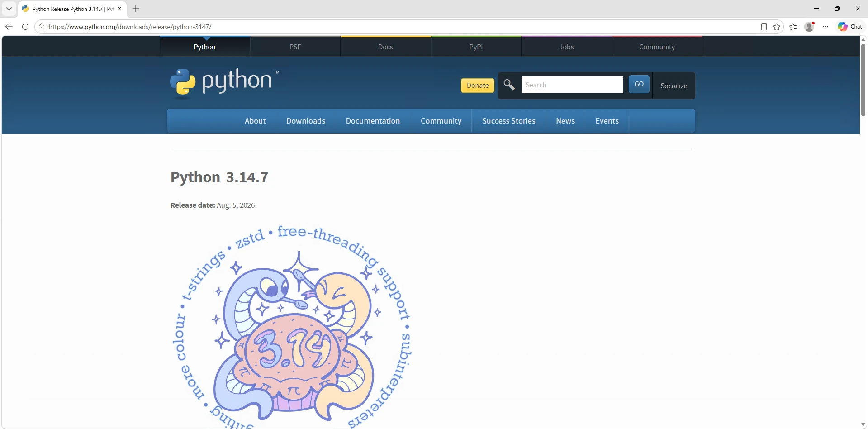
Task: Open Community in main navigation
Action: [x=441, y=121]
